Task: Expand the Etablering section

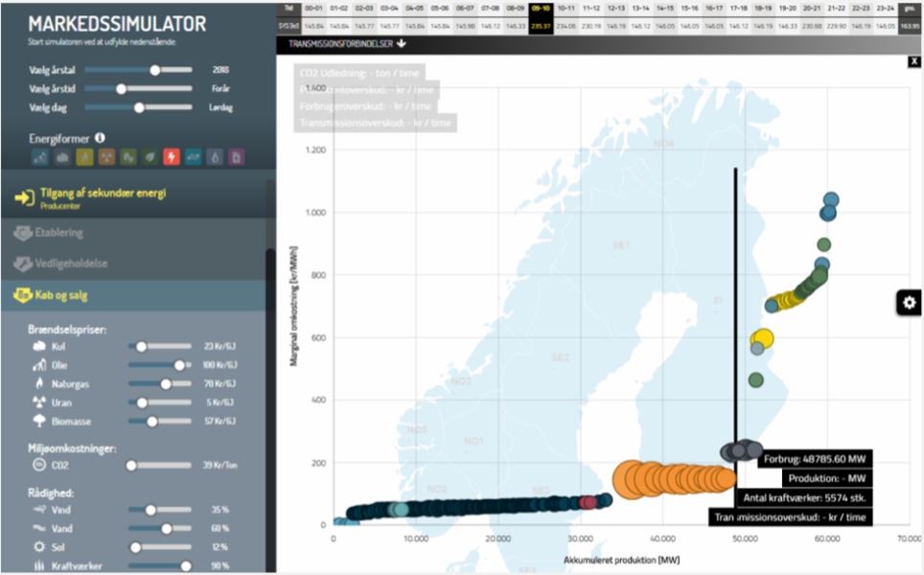Action: pos(59,233)
